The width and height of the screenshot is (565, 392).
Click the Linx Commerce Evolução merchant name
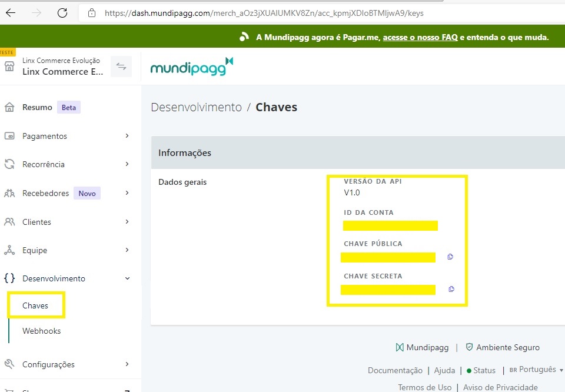pos(61,61)
